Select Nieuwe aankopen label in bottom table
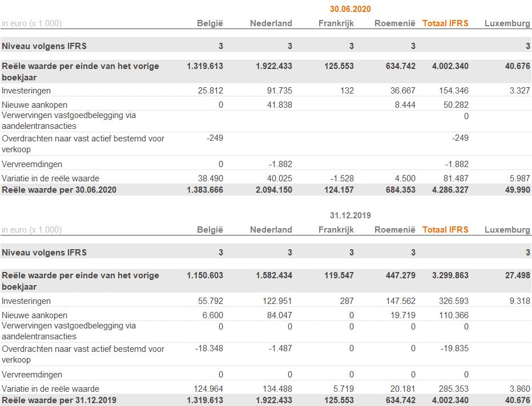Image resolution: width=532 pixels, height=406 pixels. tap(34, 315)
